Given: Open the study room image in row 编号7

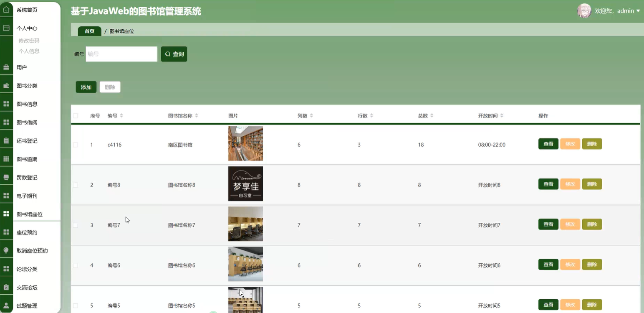Looking at the screenshot, I should 245,224.
